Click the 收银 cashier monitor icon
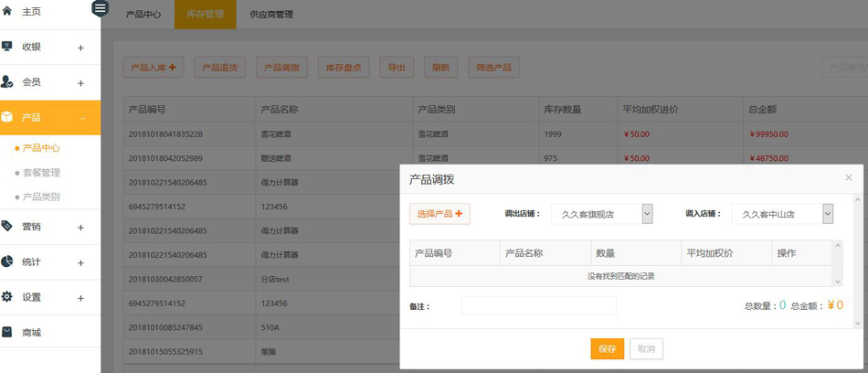This screenshot has width=868, height=373. tap(7, 47)
